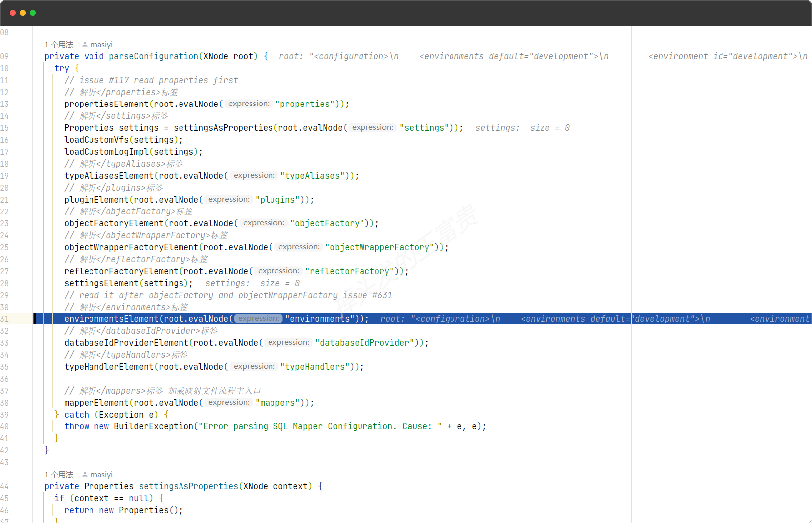Click the "objectWrapperFactory" string literal
The width and height of the screenshot is (812, 523).
379,247
